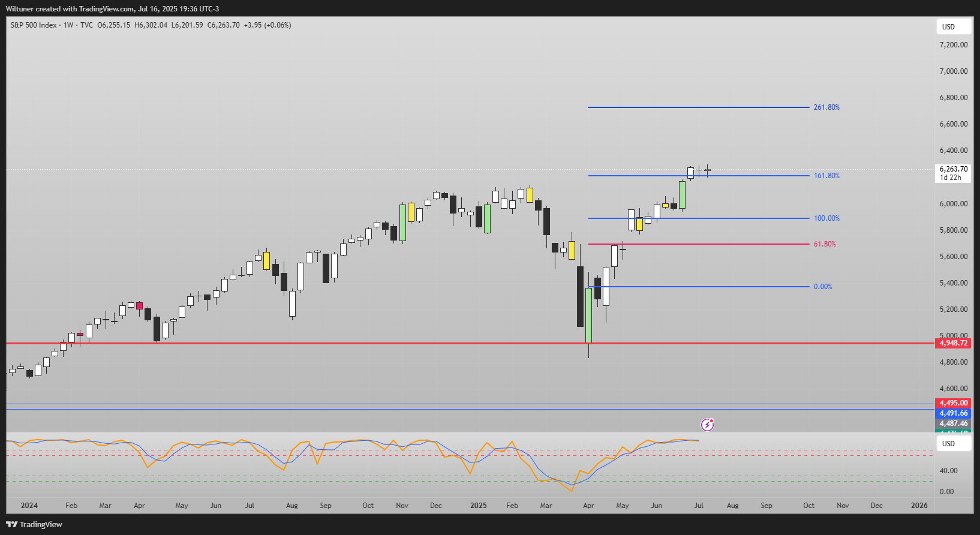
Task: Select the red 61.80% Fibonacci line
Action: pyautogui.click(x=699, y=244)
